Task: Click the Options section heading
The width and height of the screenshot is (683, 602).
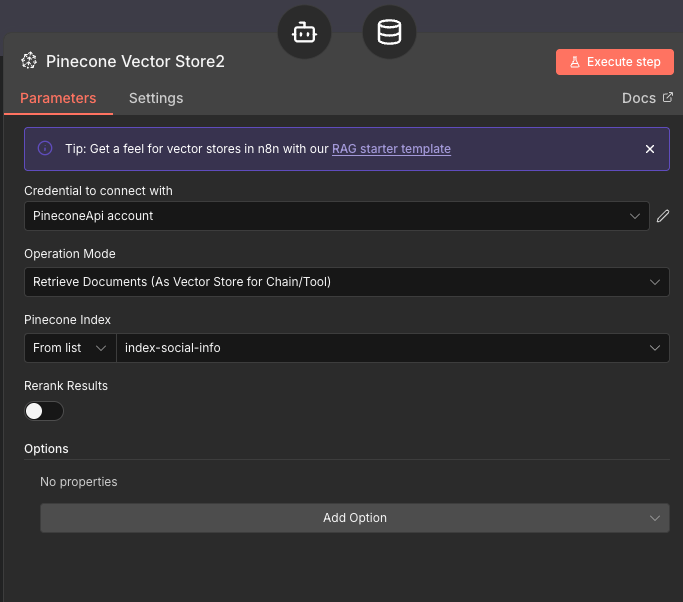Action: (46, 449)
